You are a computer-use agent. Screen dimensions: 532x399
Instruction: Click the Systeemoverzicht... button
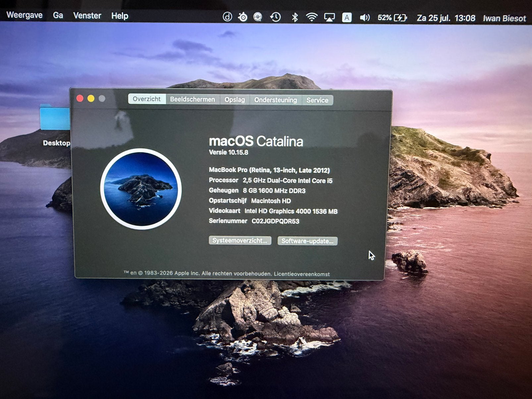pos(240,241)
